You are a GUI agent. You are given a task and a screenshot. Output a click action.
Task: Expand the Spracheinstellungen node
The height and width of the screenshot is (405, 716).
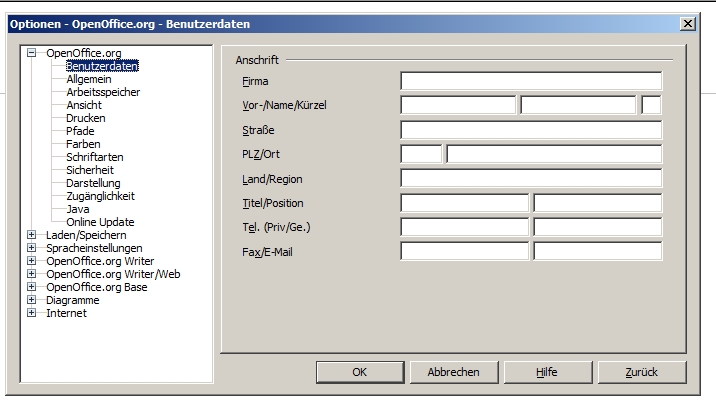click(32, 248)
